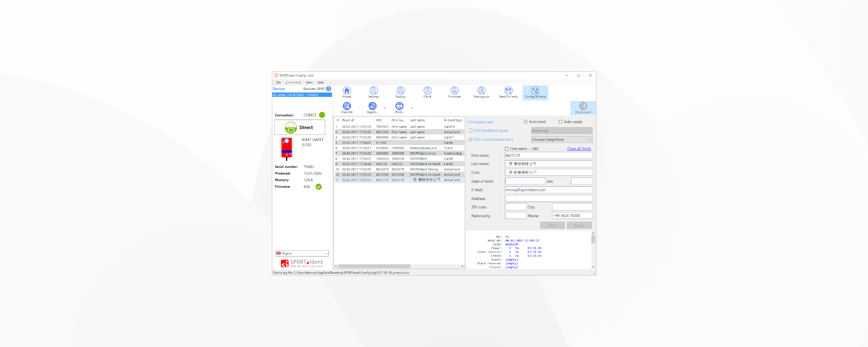Screen dimensions: 868x347
Task: Click the green connection status indicator
Action: point(322,115)
